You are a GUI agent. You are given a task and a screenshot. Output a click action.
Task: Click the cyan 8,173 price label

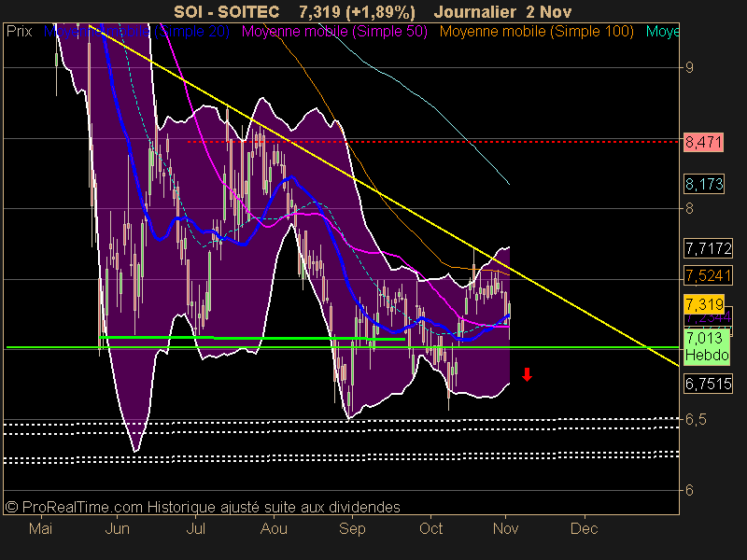[704, 184]
